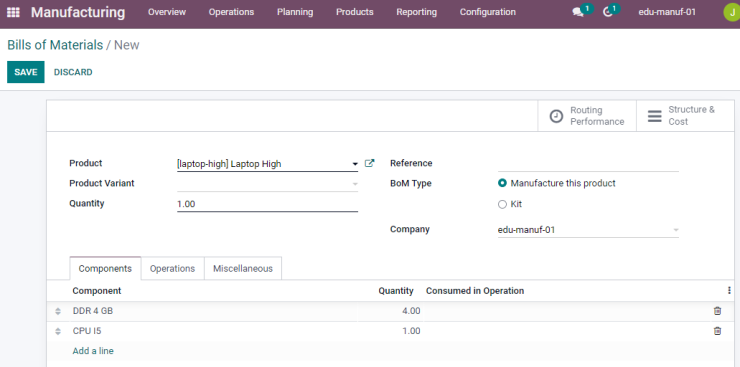Select Manufacture this product radio button
This screenshot has width=740, height=367.
tap(502, 183)
